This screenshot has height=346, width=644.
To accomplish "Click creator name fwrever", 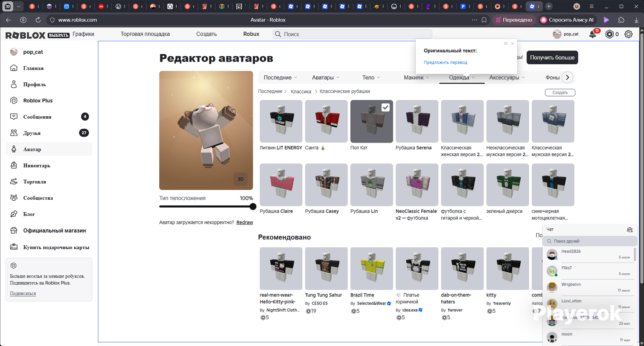I will click(455, 310).
